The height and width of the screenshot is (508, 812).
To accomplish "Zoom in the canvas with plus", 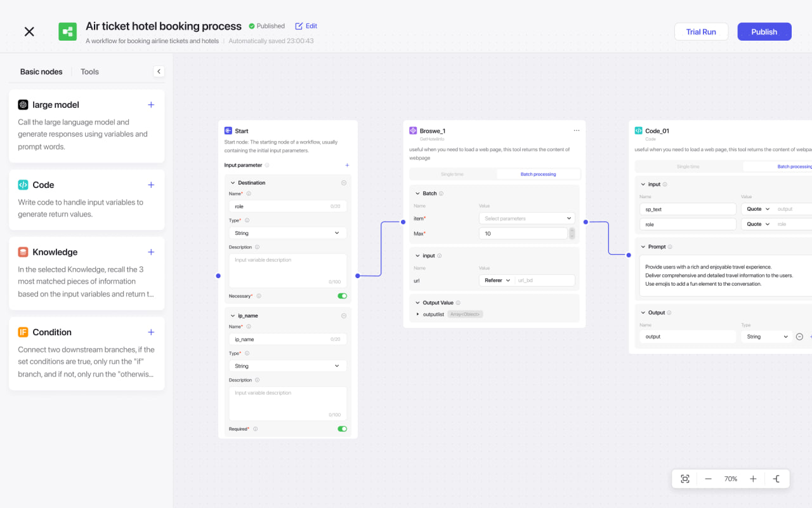I will [x=753, y=479].
